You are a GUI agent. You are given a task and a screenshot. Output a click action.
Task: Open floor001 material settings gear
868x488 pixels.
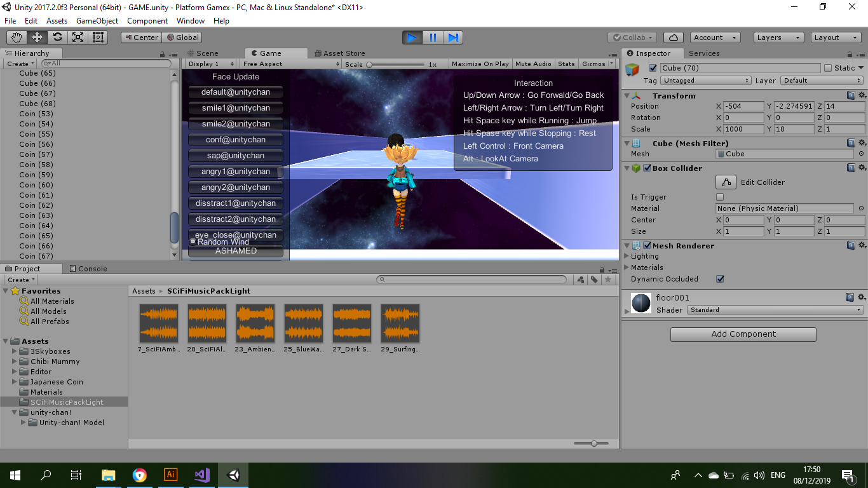(862, 297)
